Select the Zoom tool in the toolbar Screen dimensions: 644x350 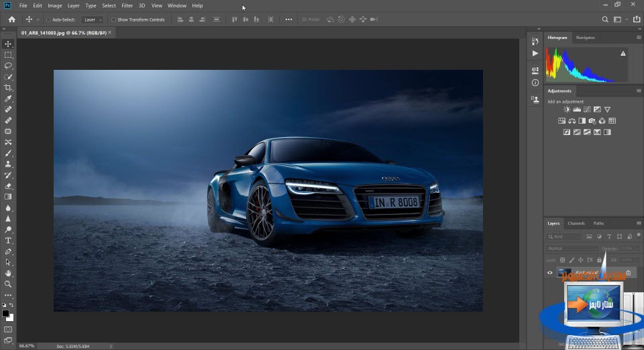click(8, 284)
